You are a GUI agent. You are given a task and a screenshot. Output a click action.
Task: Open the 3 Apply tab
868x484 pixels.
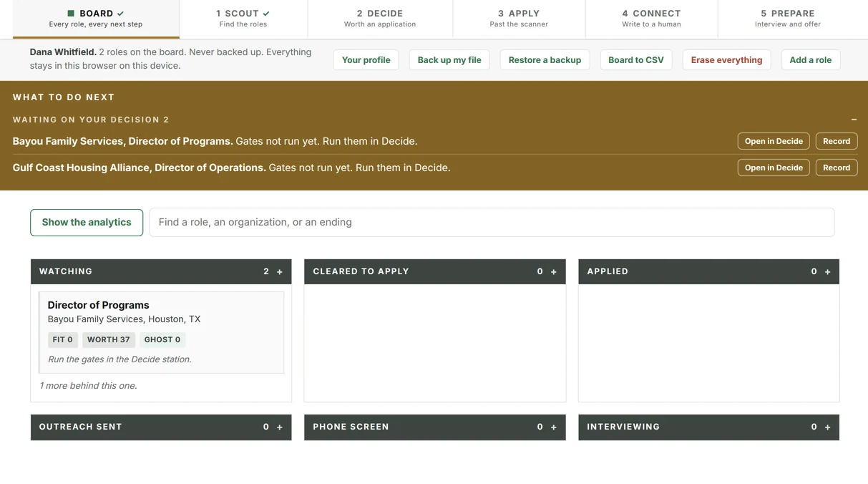pos(519,19)
